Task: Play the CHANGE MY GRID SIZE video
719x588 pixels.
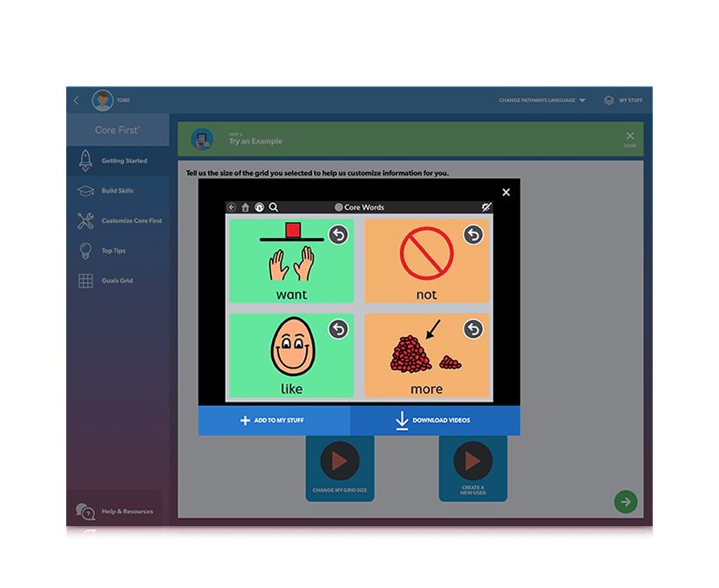Action: point(339,461)
